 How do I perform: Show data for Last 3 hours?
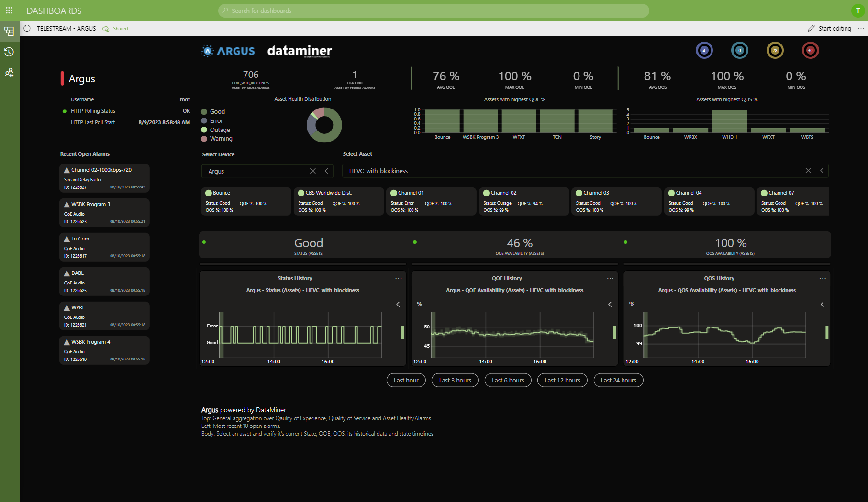(x=455, y=380)
